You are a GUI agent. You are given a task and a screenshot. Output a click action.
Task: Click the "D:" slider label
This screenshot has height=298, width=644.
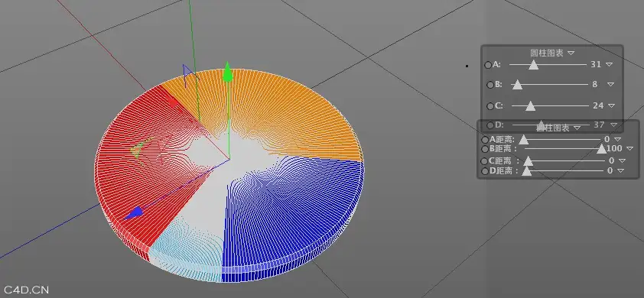[x=499, y=125]
